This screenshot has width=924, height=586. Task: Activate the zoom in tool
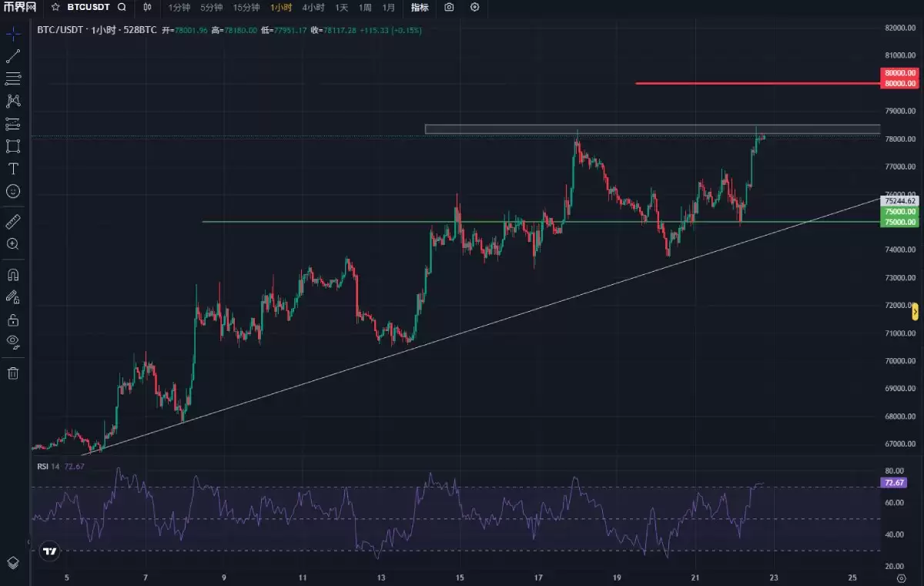13,244
